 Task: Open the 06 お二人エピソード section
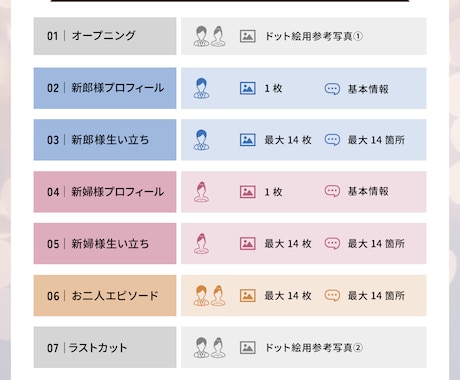[x=105, y=295]
